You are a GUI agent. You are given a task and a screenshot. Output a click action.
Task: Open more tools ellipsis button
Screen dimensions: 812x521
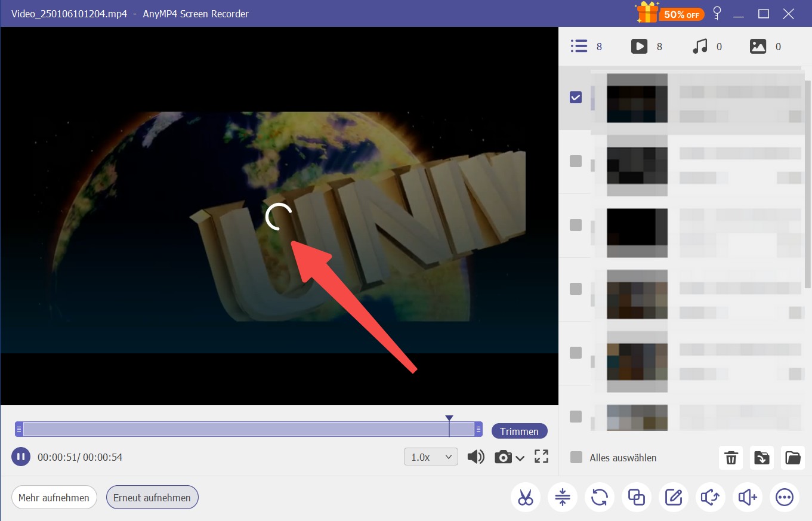point(785,497)
